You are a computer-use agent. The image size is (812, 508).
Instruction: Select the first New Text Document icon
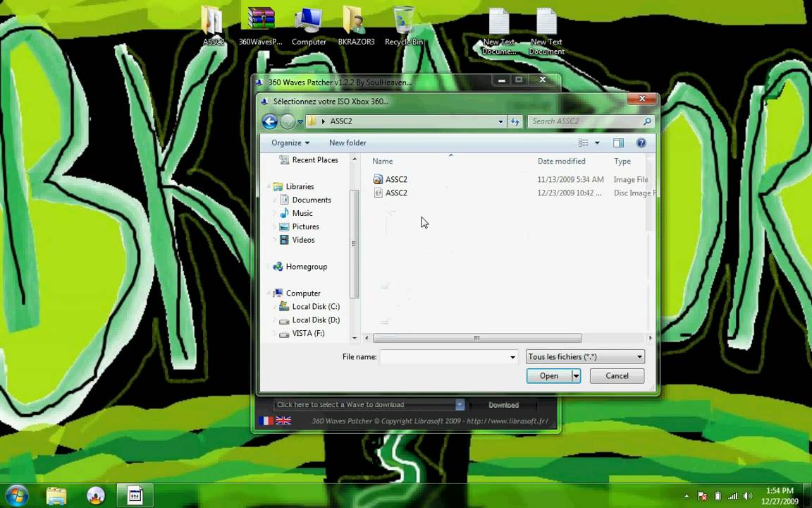499,31
